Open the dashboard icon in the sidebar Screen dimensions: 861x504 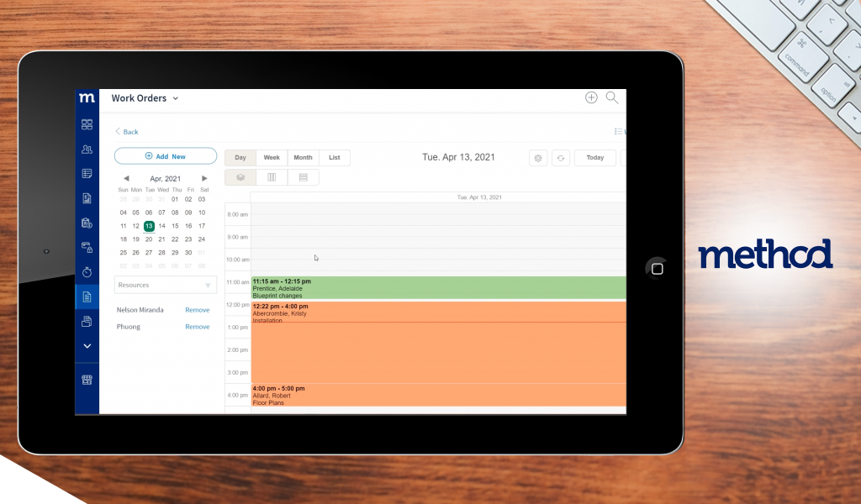pyautogui.click(x=87, y=124)
